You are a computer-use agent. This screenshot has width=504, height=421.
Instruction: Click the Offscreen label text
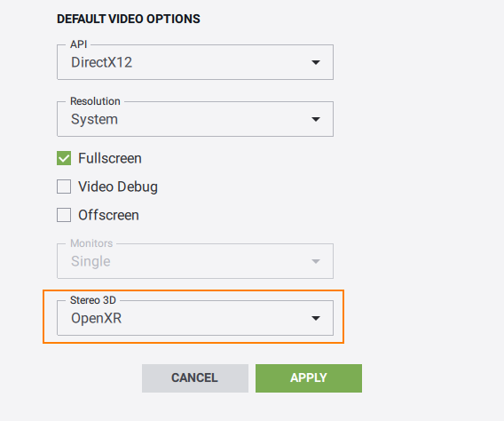pyautogui.click(x=108, y=215)
